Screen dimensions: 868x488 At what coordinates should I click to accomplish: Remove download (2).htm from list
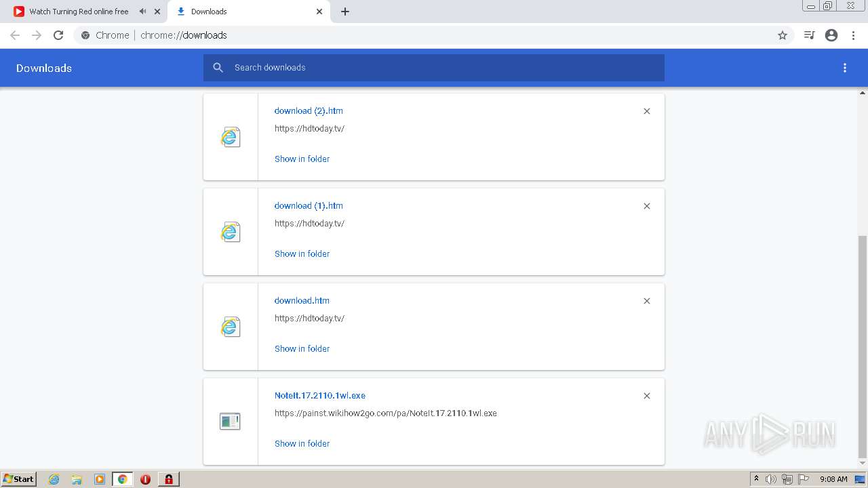(647, 111)
